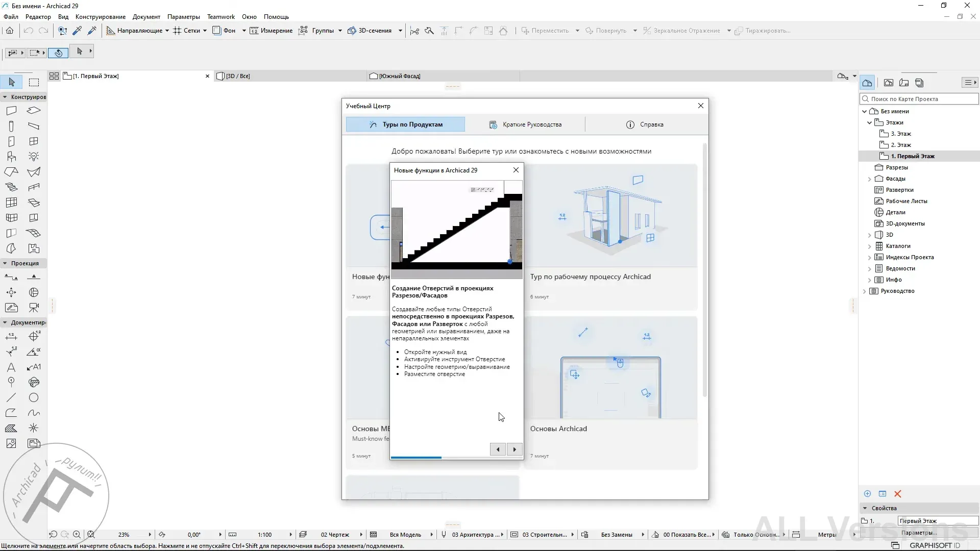Switch to the 3D / Все tab

click(x=290, y=76)
